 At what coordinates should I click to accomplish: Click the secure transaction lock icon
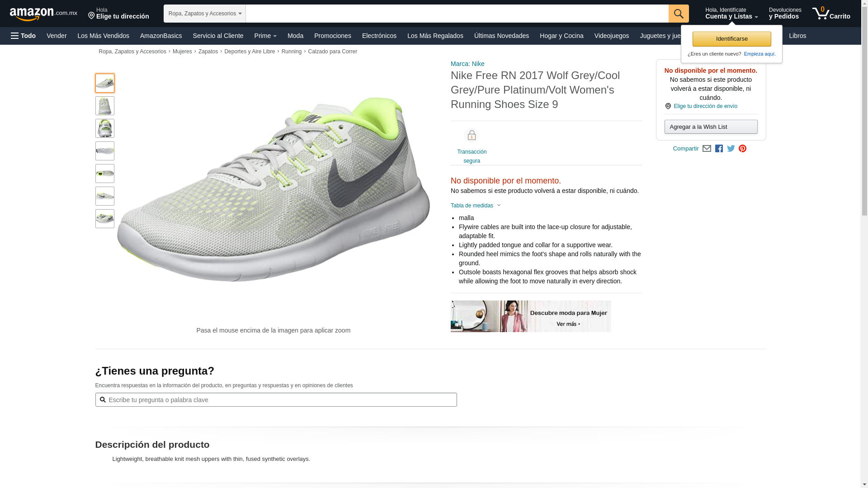(x=472, y=136)
